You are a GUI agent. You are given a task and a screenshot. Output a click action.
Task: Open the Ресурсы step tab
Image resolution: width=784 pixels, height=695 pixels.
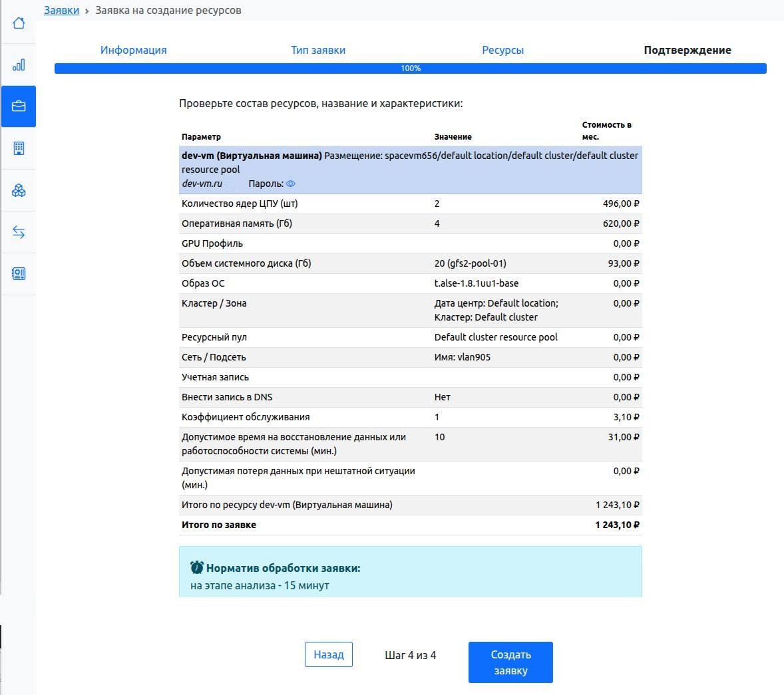coord(502,50)
